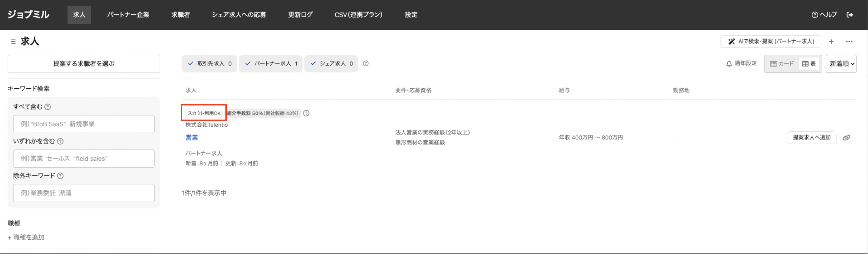Open the 設定 nav tab
Image resolution: width=868 pixels, height=254 pixels.
(x=411, y=14)
